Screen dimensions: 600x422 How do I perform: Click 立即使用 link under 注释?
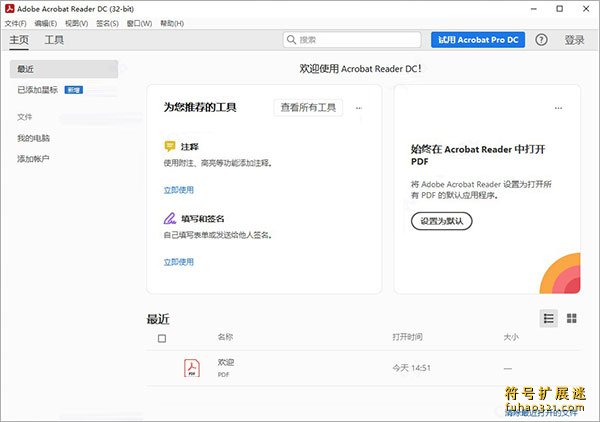click(x=179, y=190)
